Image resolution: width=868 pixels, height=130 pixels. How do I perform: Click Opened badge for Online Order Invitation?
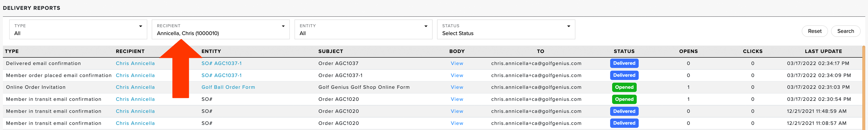tap(624, 87)
